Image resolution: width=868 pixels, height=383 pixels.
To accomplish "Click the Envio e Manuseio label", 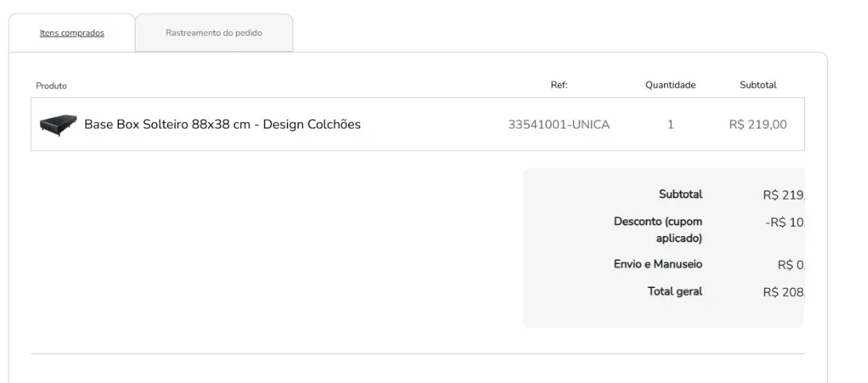I will [658, 264].
